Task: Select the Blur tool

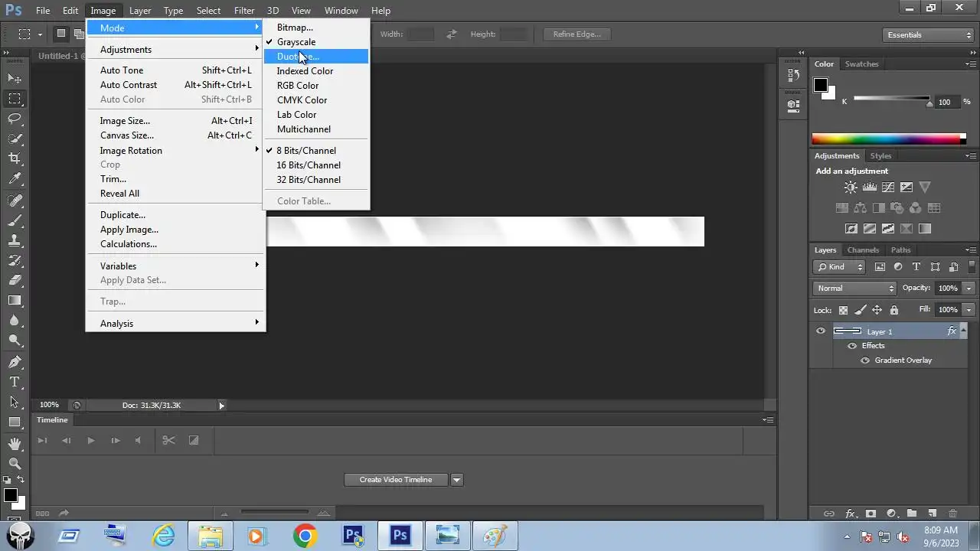Action: coord(15,320)
